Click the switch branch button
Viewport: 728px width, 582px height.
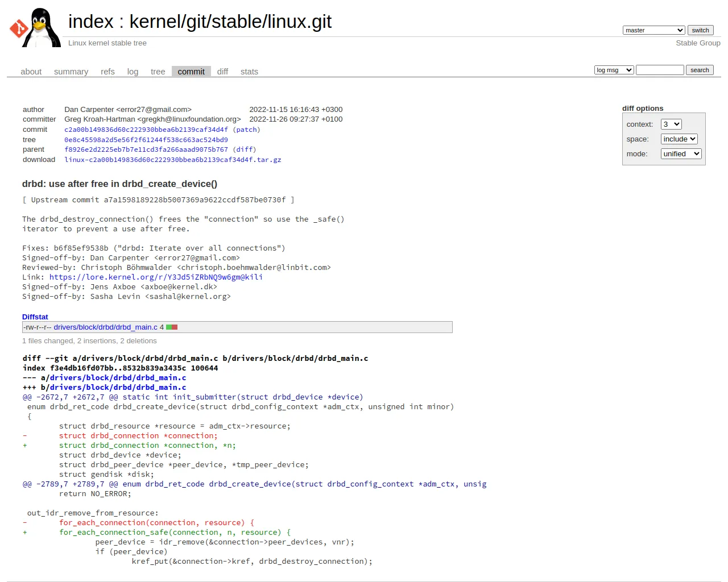[700, 30]
